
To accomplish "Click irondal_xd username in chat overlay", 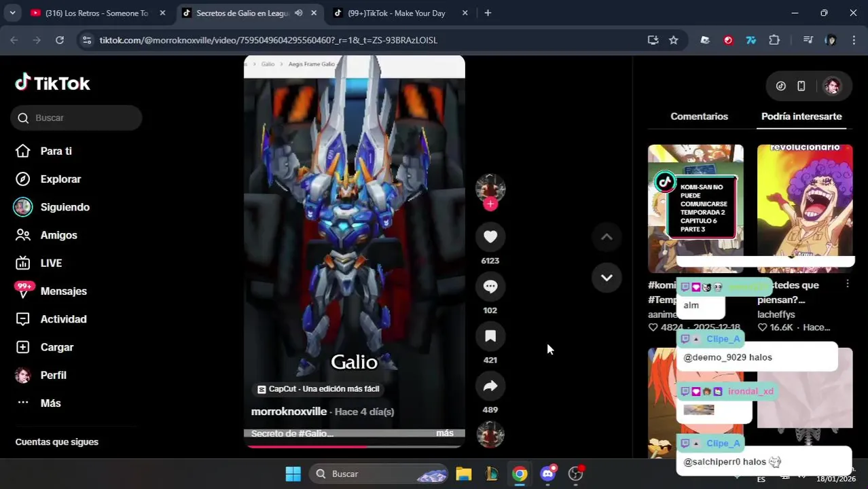I will [x=751, y=391].
